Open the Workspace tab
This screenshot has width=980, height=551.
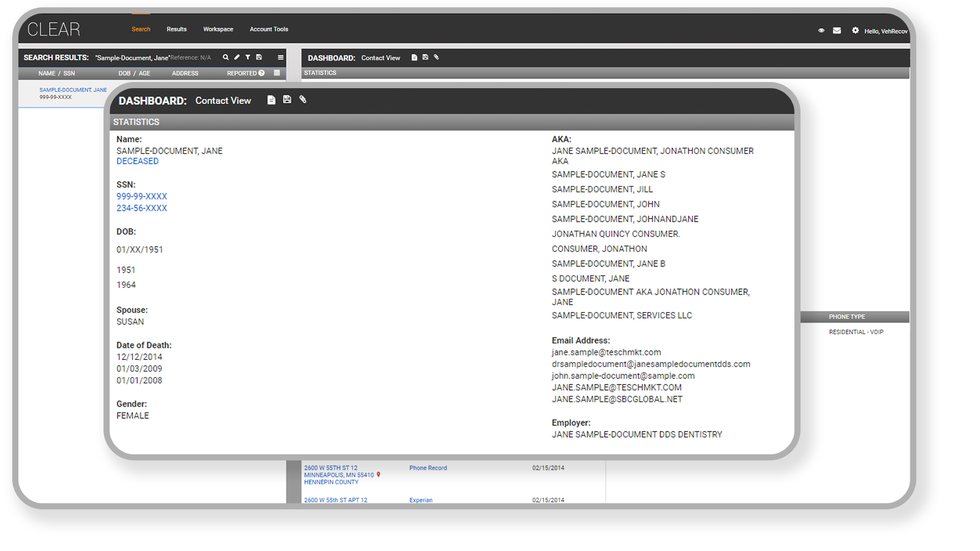tap(218, 29)
